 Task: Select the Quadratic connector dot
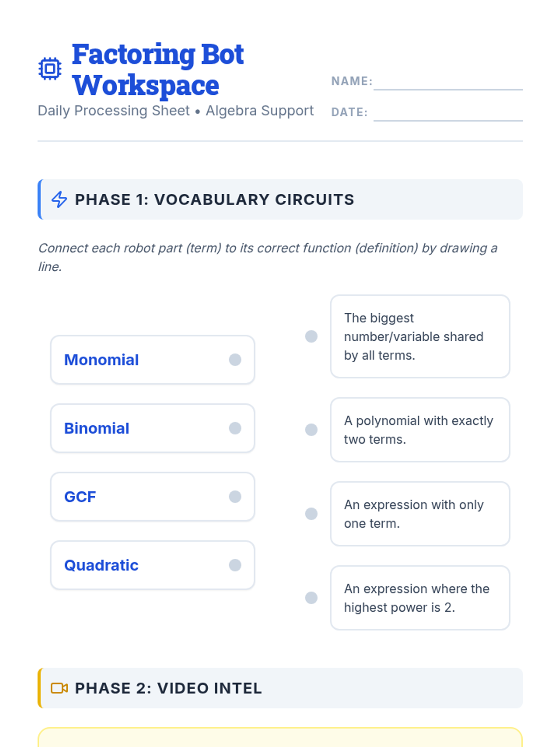tap(235, 565)
